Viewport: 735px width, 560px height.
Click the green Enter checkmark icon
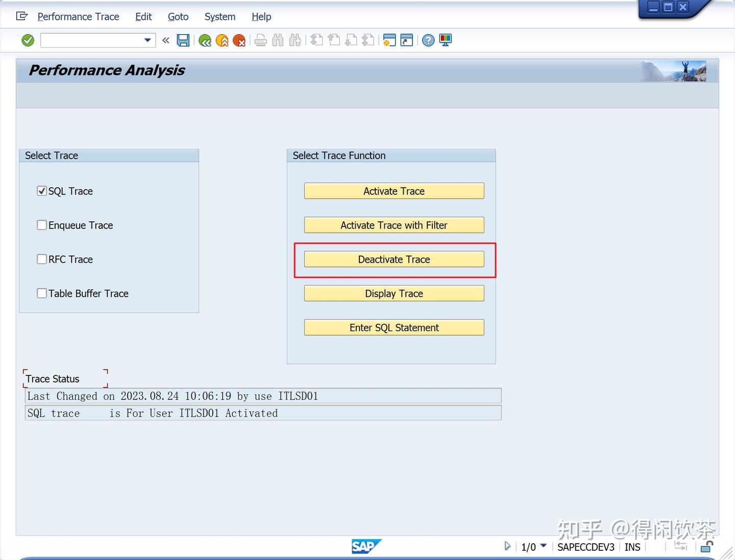point(28,40)
